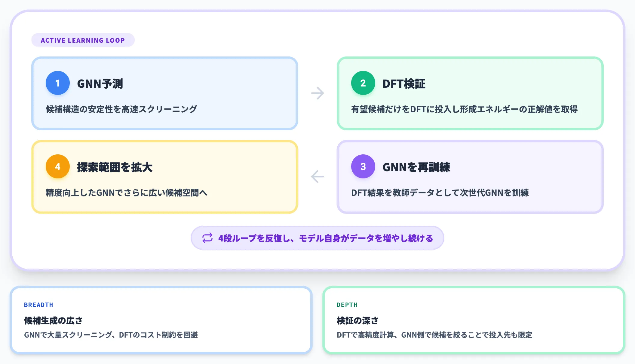Click the orange number 4 circle
Viewport: 635px width, 364px height.
(58, 167)
